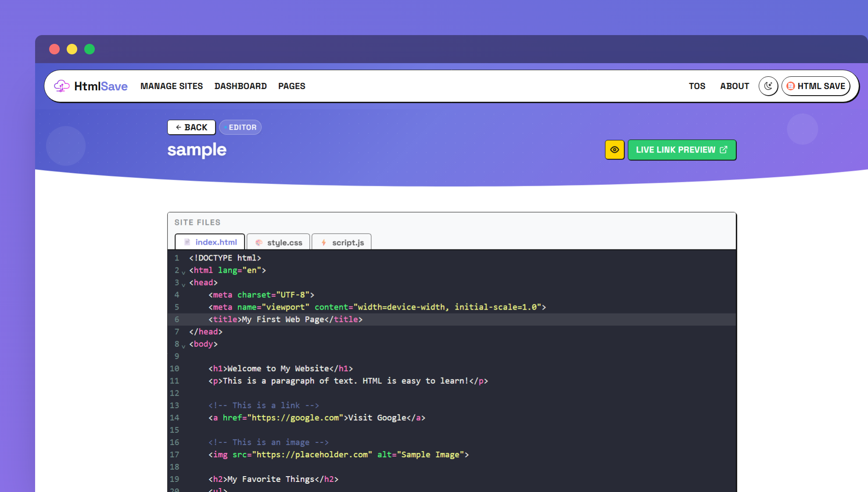Viewport: 868px width, 492px height.
Task: Collapse the body tag fold arrow on line 8
Action: pos(183,346)
